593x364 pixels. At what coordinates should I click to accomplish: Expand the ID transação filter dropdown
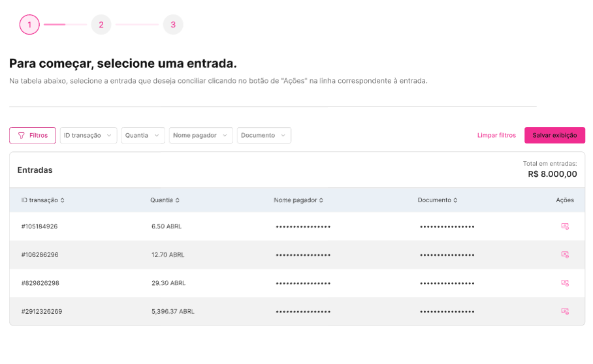point(88,135)
